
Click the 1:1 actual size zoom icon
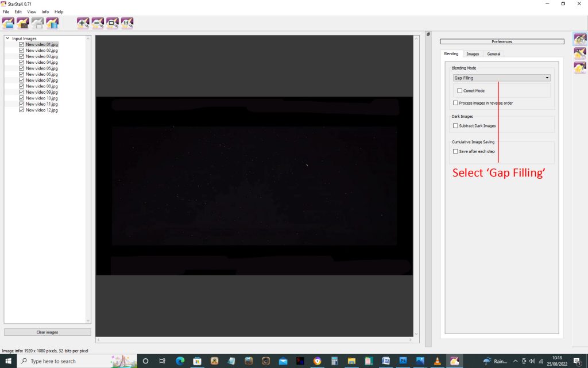coord(127,23)
